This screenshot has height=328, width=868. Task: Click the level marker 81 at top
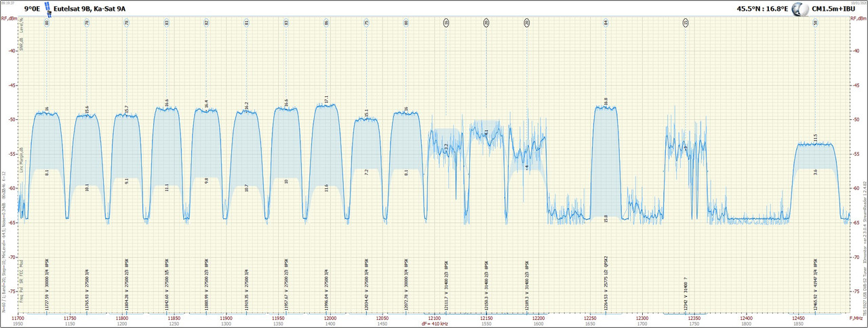point(247,23)
